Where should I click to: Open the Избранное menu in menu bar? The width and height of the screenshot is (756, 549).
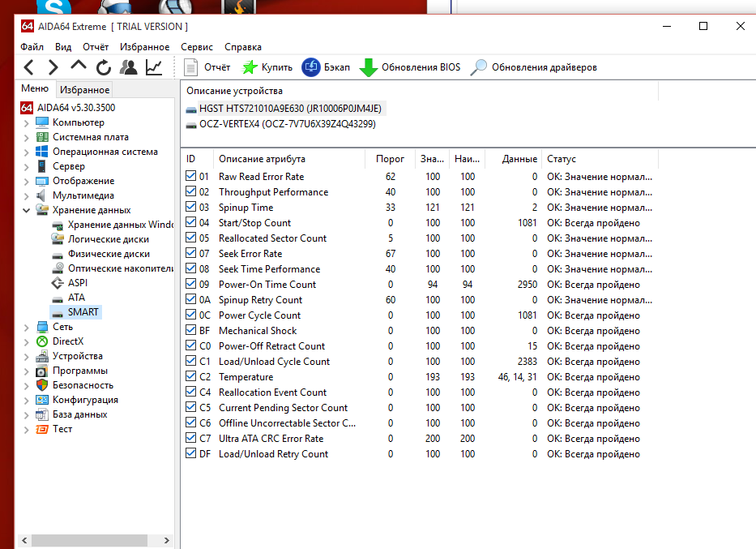(145, 47)
